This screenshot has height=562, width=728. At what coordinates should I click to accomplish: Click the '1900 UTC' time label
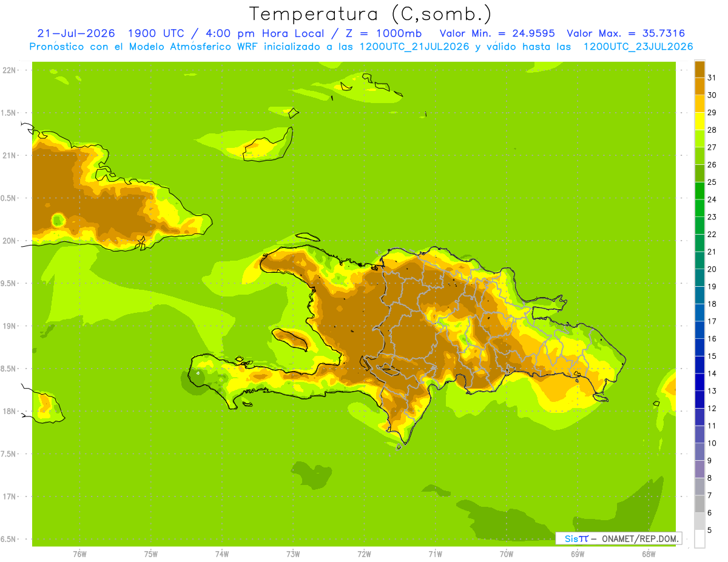[x=155, y=33]
